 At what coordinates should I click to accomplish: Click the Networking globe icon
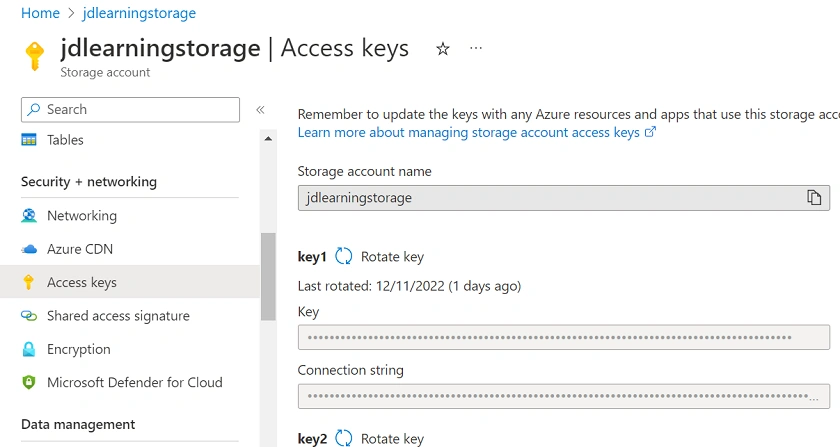[29, 215]
